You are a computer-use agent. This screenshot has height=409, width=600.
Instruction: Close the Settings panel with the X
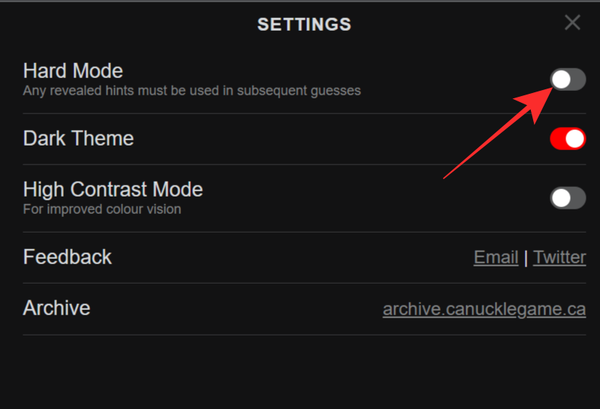[x=572, y=23]
